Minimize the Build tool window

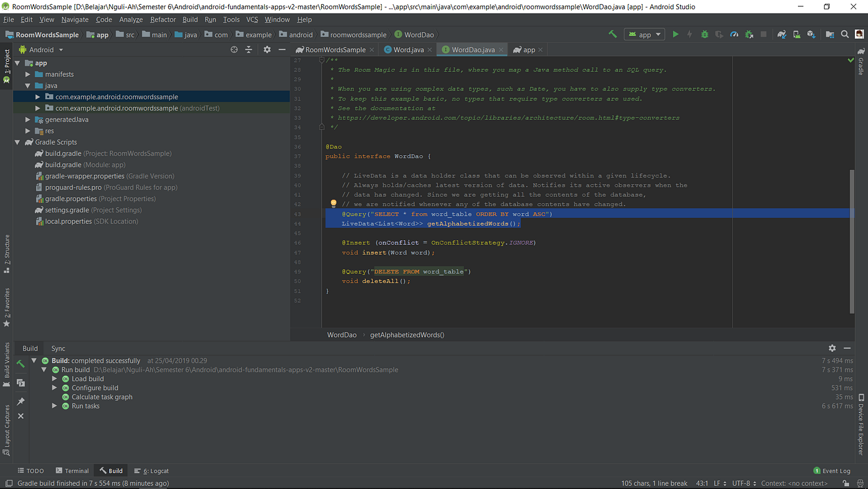point(847,348)
